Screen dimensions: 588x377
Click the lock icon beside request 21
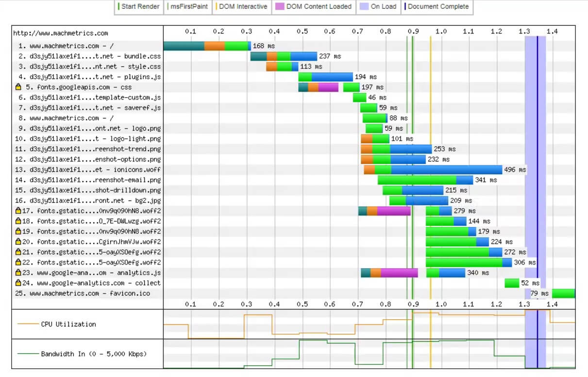pyautogui.click(x=18, y=252)
